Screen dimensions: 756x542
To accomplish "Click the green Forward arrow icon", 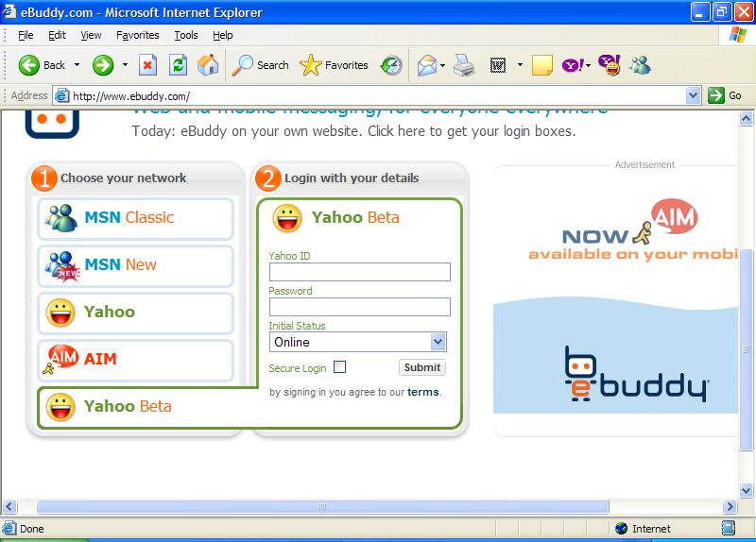I will [103, 65].
